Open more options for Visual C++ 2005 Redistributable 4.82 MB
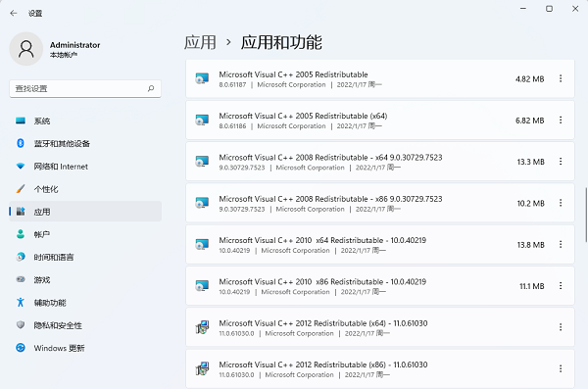Screen dimensions: 588x389 tap(561, 78)
